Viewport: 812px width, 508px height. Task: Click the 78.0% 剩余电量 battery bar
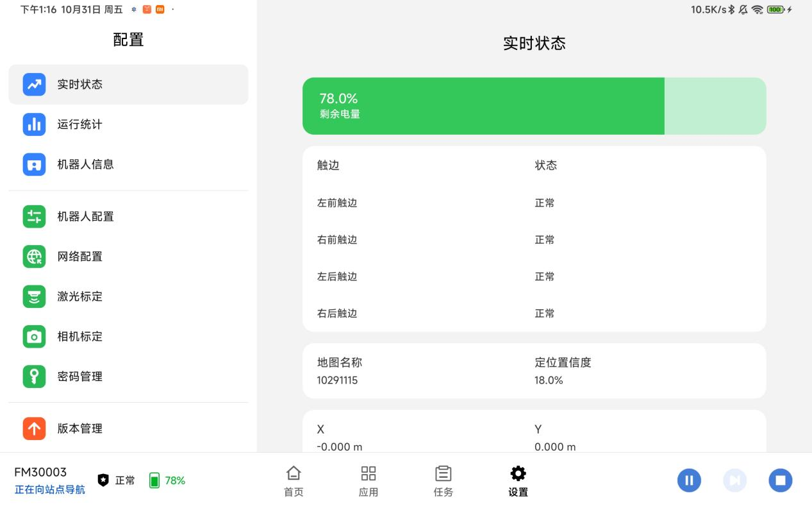pos(534,106)
